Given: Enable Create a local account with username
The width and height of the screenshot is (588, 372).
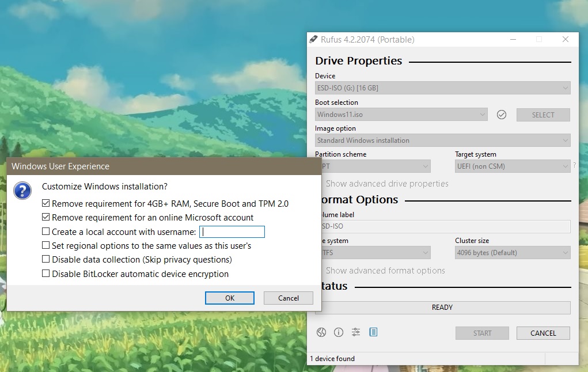Looking at the screenshot, I should 45,231.
